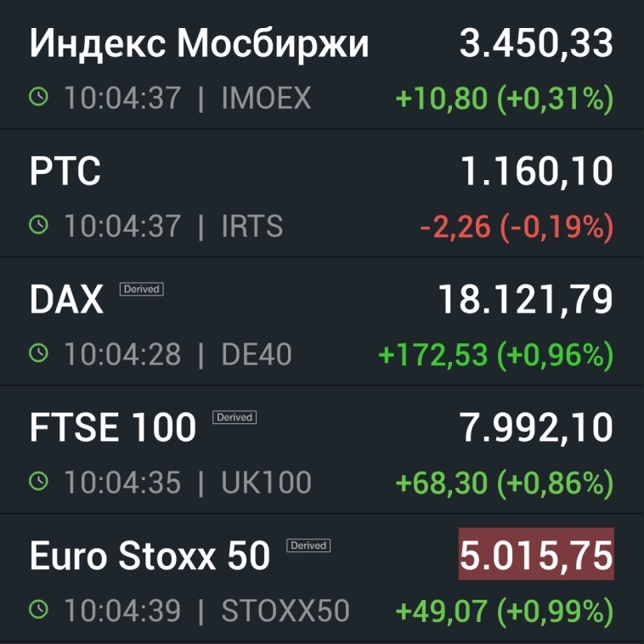This screenshot has width=644, height=644.
Task: Open the Индекс Мосбиржи index
Action: pyautogui.click(x=199, y=44)
